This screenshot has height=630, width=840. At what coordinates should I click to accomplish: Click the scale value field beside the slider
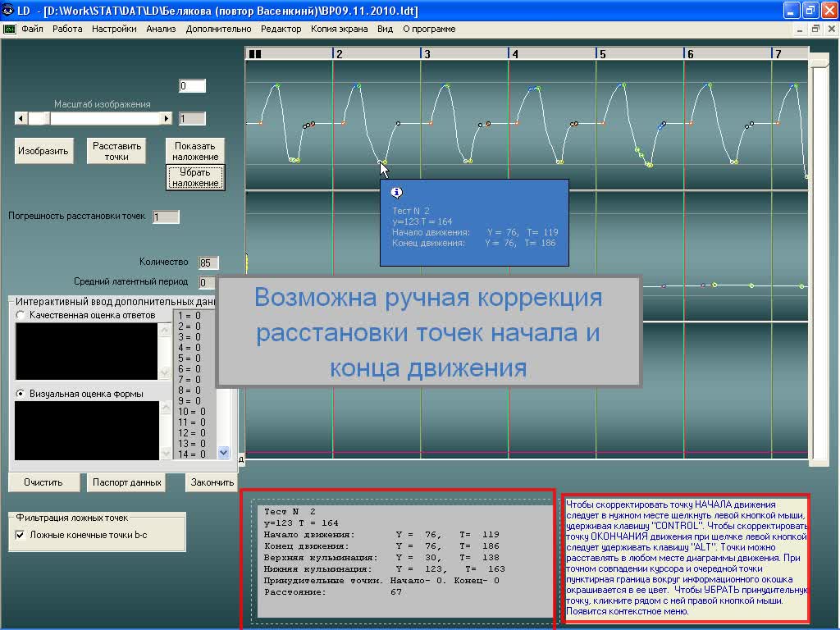(x=192, y=118)
